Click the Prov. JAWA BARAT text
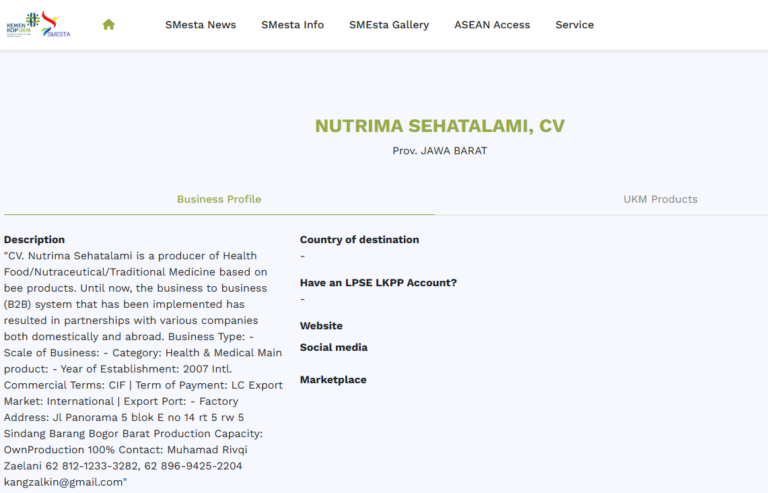Viewport: 768px width, 493px height. click(439, 151)
